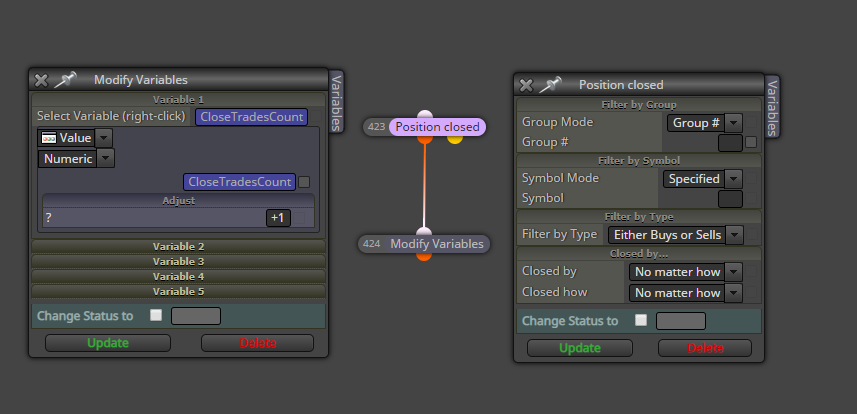Toggle checkbox beside Symbol Mode dropdown
This screenshot has height=414, width=857.
[x=751, y=178]
